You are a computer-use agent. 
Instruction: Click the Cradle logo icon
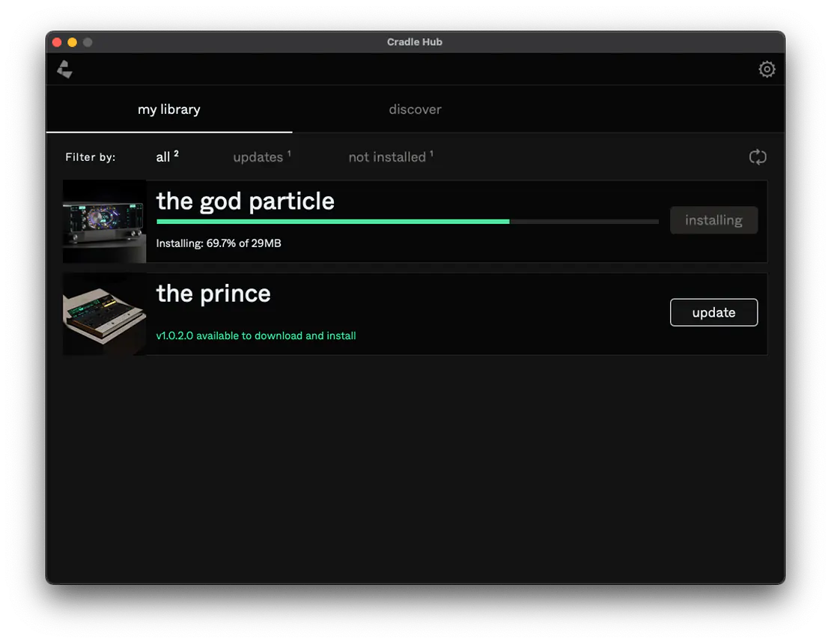pos(65,70)
